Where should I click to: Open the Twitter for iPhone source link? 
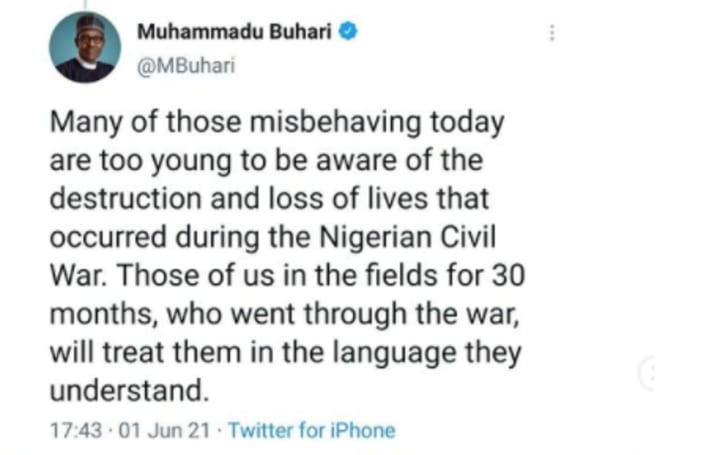311,431
